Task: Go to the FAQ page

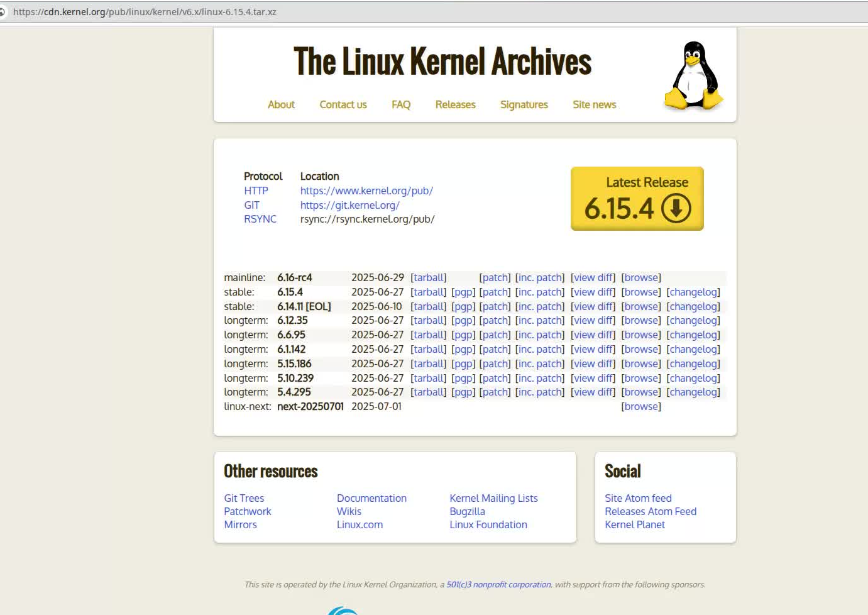Action: [x=401, y=104]
